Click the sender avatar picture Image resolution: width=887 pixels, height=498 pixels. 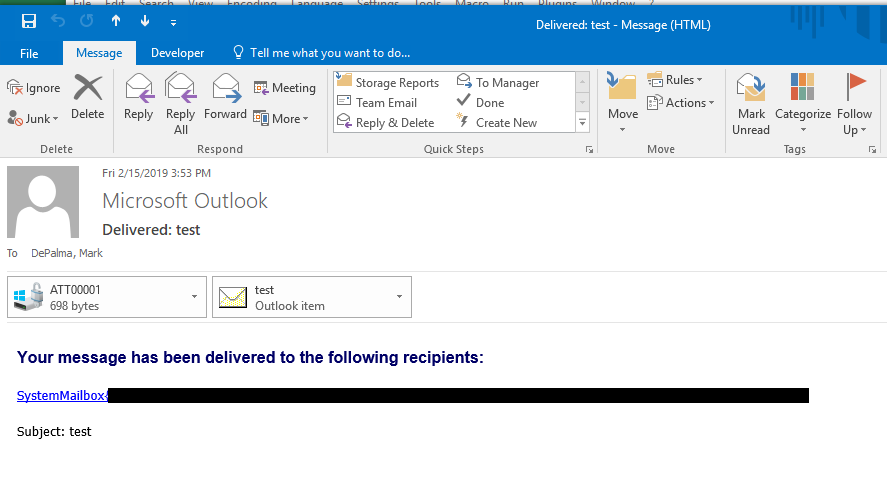pyautogui.click(x=43, y=201)
